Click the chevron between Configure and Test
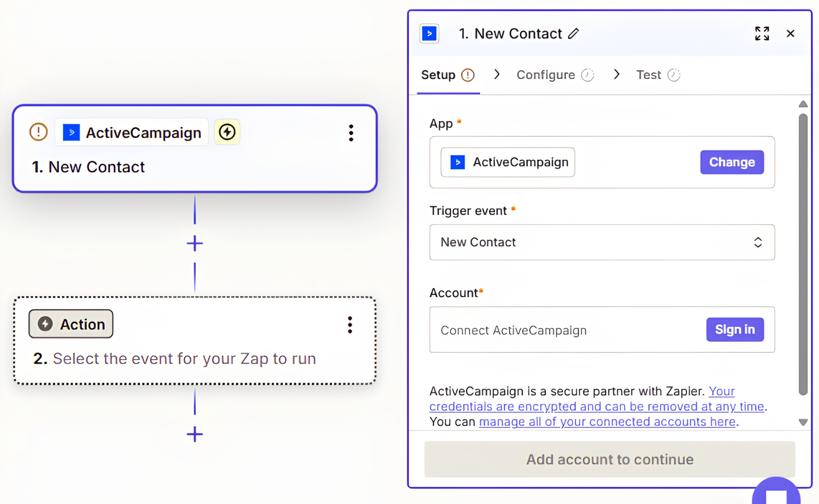 pyautogui.click(x=617, y=75)
